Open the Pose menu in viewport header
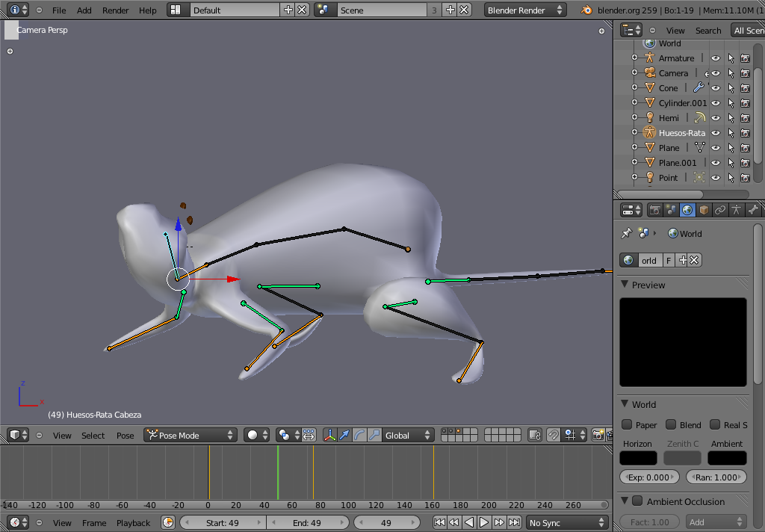Screen dimensions: 765x532 coord(125,436)
